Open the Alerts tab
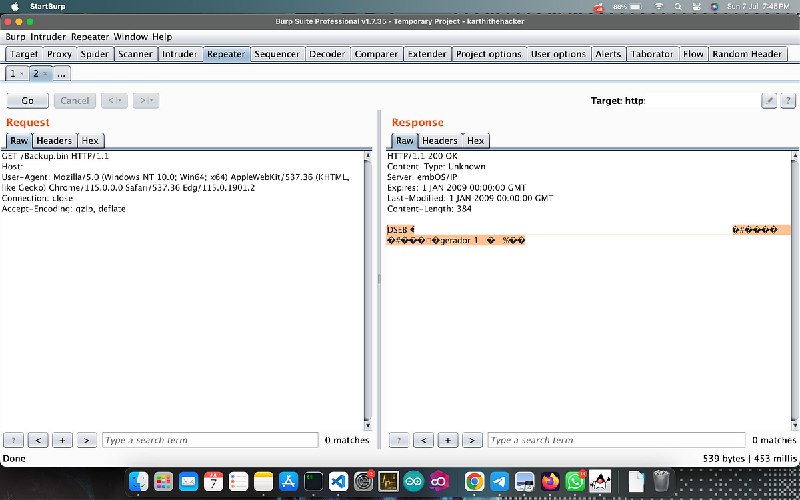800x500 pixels. pyautogui.click(x=608, y=54)
